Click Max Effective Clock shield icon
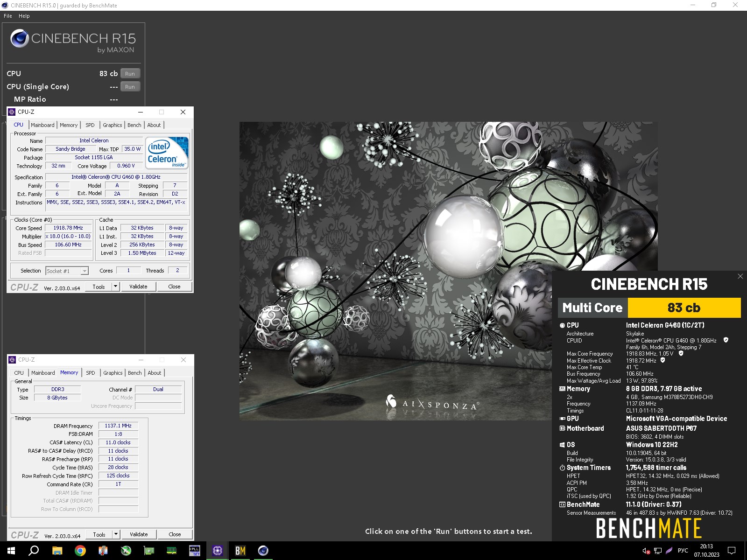The width and height of the screenshot is (747, 560). tap(662, 360)
